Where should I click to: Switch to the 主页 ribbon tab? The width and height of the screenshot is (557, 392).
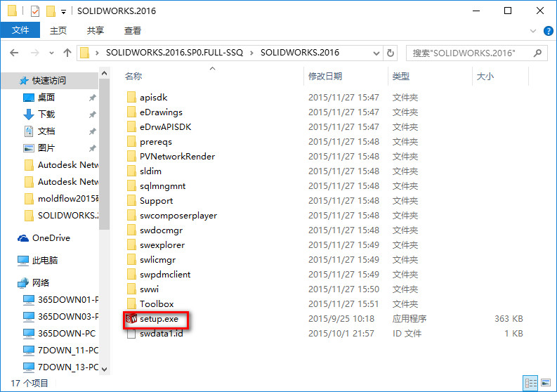click(58, 31)
